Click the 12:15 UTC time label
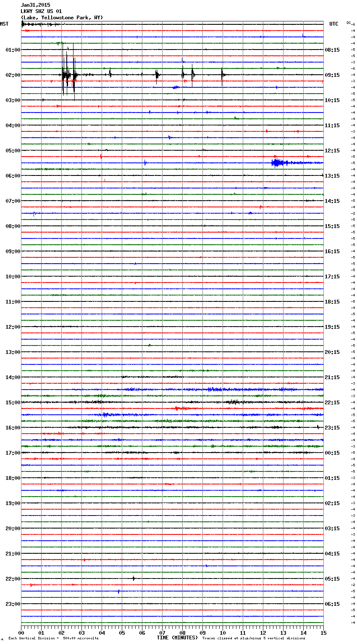Image resolution: width=357 pixels, height=644 pixels. 332,151
